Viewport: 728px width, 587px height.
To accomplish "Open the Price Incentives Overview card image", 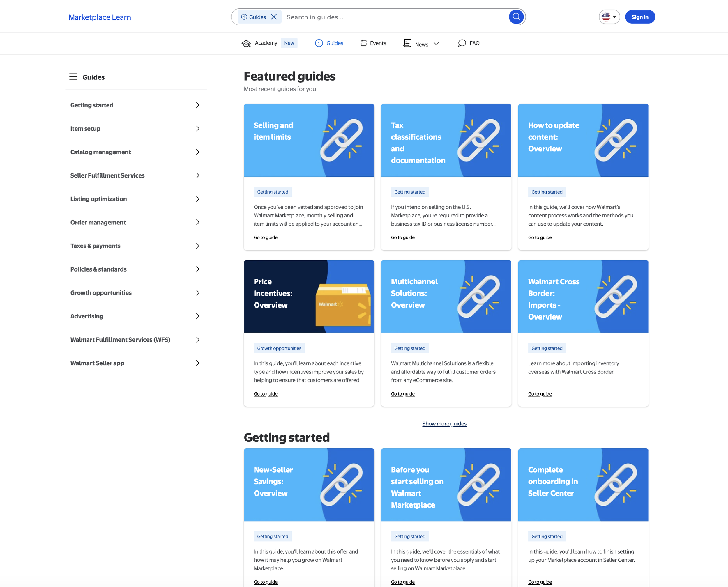I will [308, 297].
